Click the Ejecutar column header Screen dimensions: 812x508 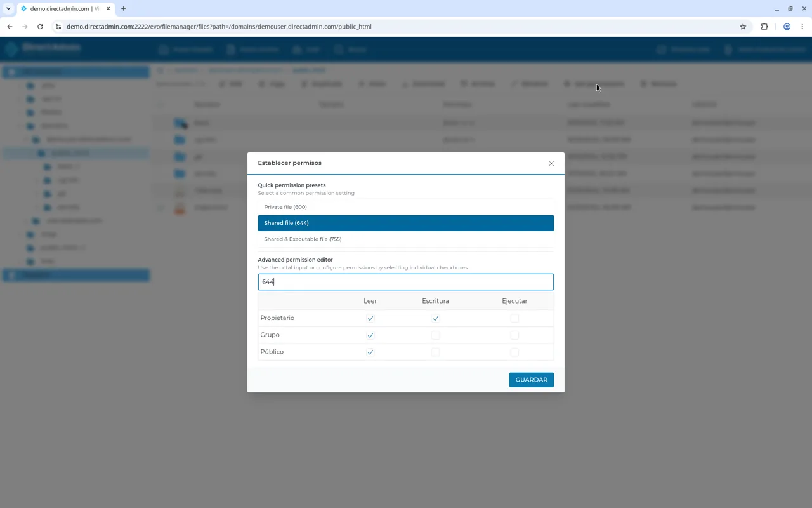tap(514, 301)
